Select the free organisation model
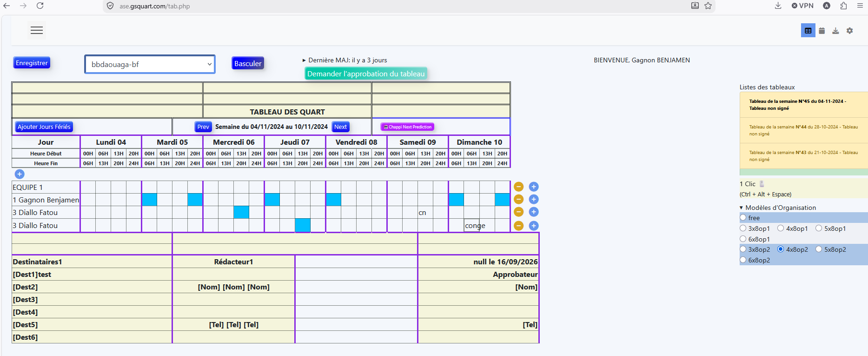The height and width of the screenshot is (356, 868). [743, 218]
